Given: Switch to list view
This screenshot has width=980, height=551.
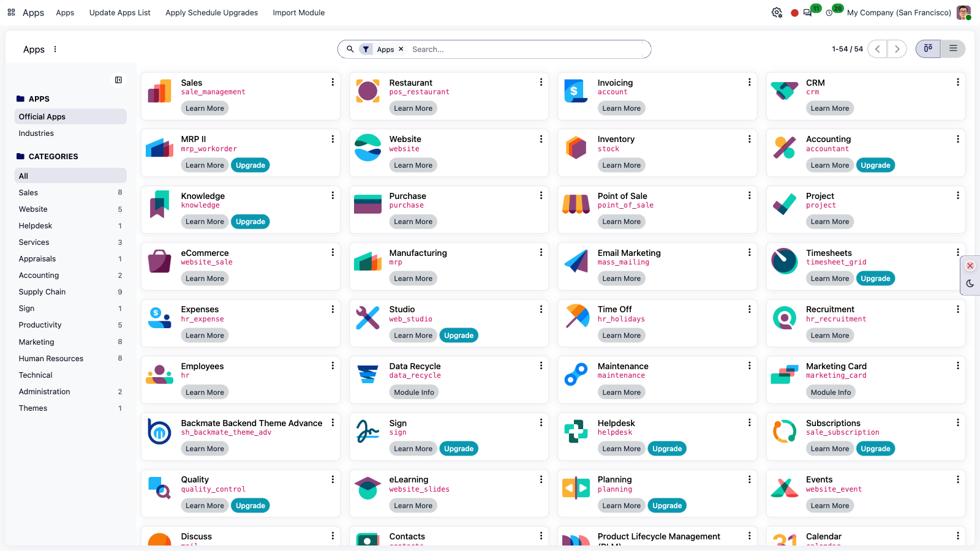Looking at the screenshot, I should pyautogui.click(x=953, y=49).
